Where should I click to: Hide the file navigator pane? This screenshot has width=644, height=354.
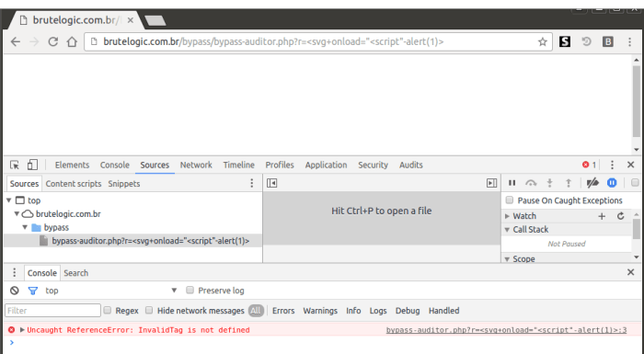coord(272,183)
